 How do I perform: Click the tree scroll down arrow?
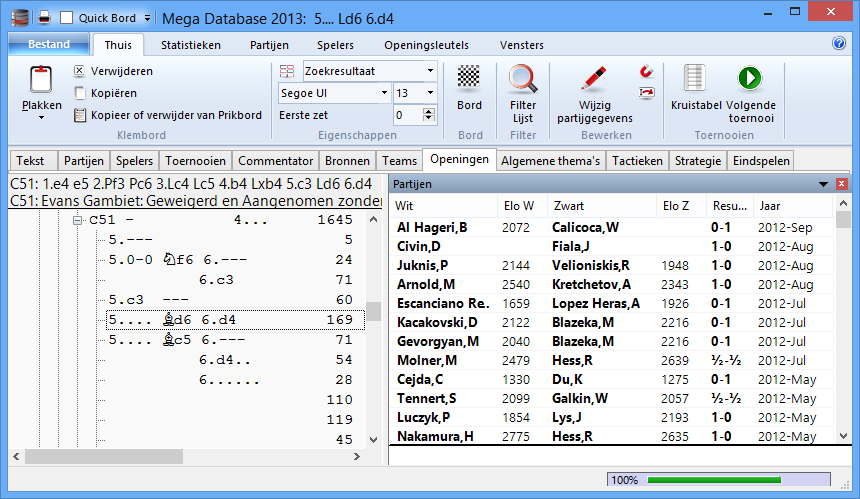[374, 440]
